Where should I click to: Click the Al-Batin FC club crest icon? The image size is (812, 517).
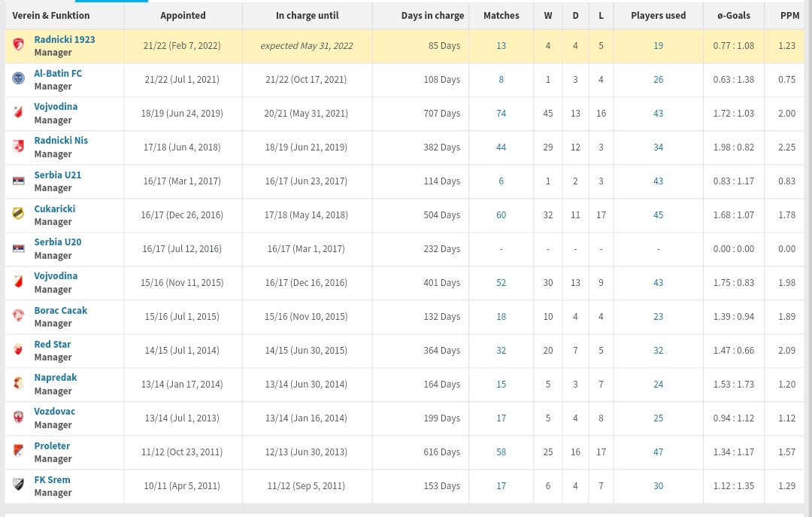click(x=18, y=79)
